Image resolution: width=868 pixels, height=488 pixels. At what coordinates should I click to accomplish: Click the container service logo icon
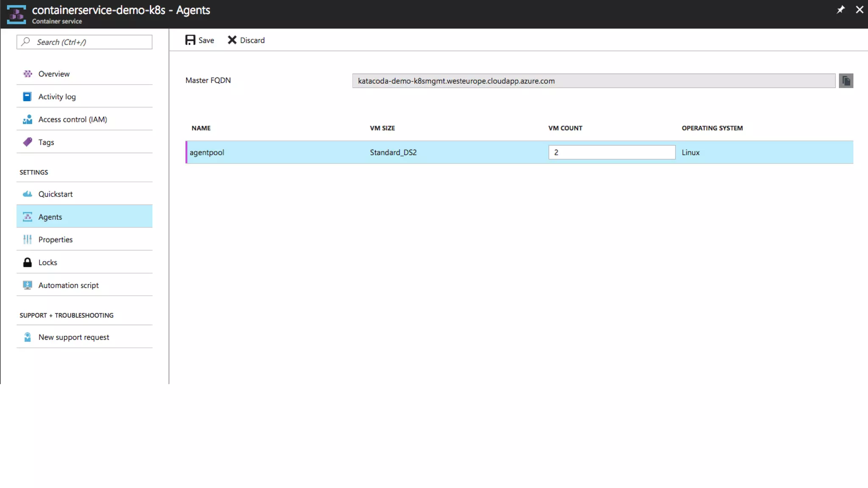tap(16, 14)
